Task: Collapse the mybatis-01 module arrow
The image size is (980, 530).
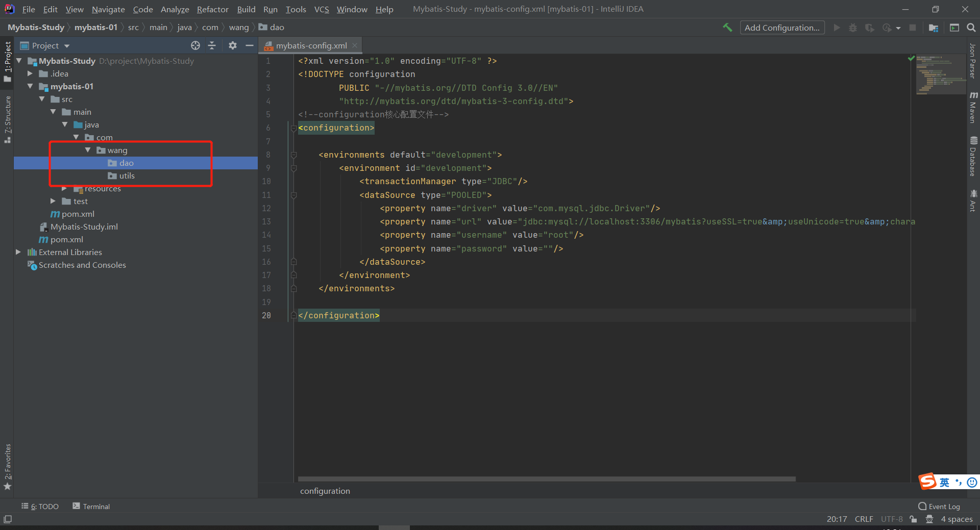Action: pos(30,86)
